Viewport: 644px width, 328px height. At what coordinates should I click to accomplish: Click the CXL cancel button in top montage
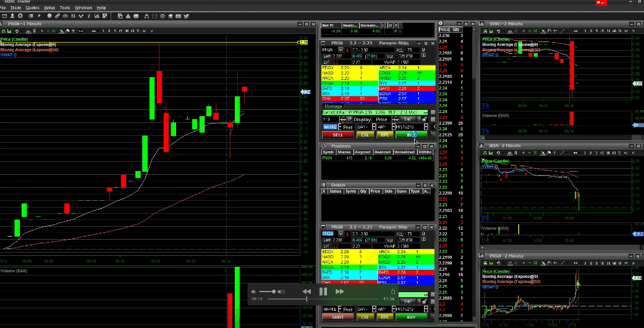point(365,134)
